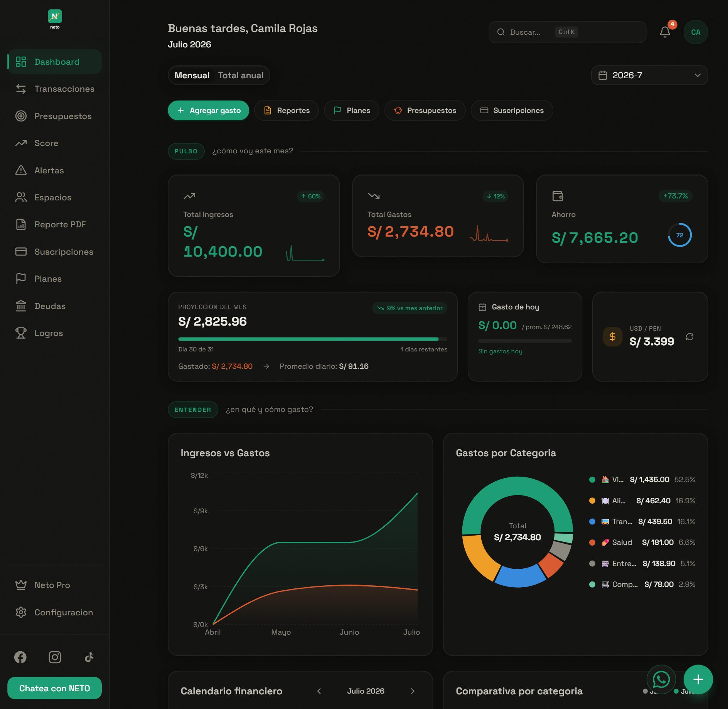Click the PULSO section badge
This screenshot has width=728, height=709.
click(186, 151)
